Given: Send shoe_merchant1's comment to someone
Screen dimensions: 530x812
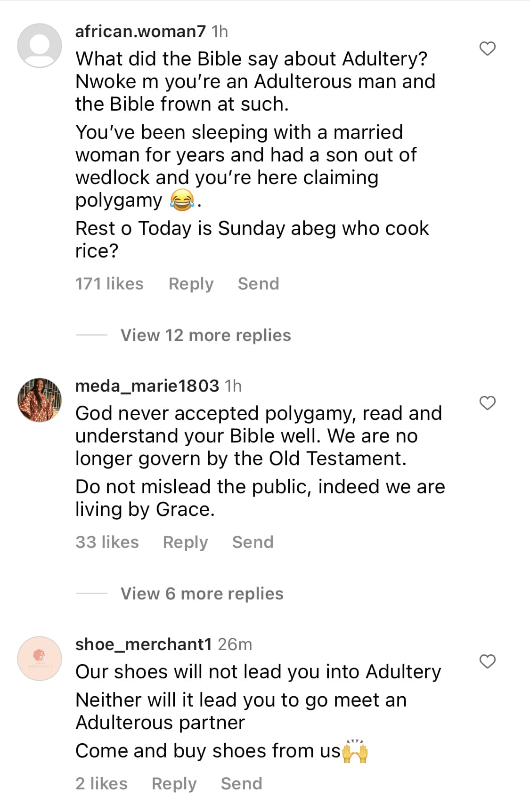Looking at the screenshot, I should coord(241,784).
